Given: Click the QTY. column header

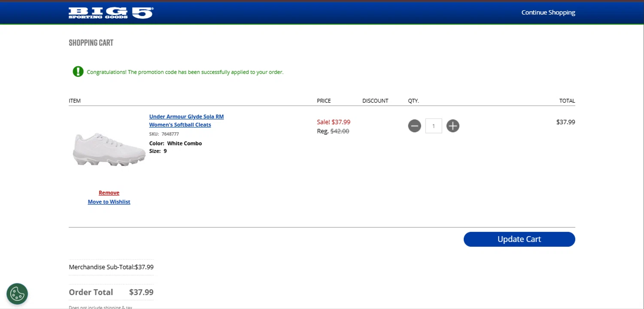Looking at the screenshot, I should click(x=413, y=101).
